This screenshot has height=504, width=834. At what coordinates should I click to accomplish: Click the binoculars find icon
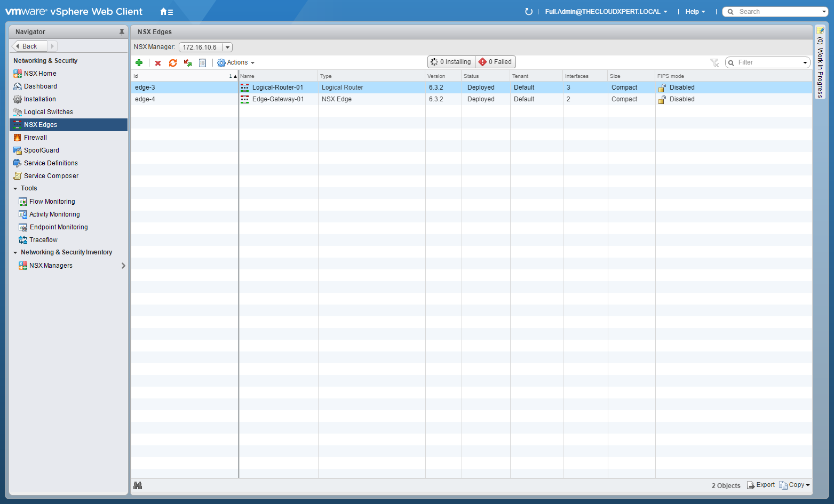[138, 485]
